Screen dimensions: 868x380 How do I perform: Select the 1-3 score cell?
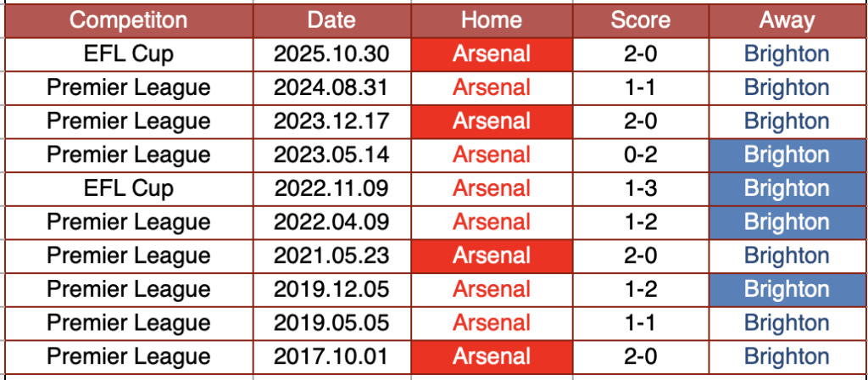click(640, 188)
